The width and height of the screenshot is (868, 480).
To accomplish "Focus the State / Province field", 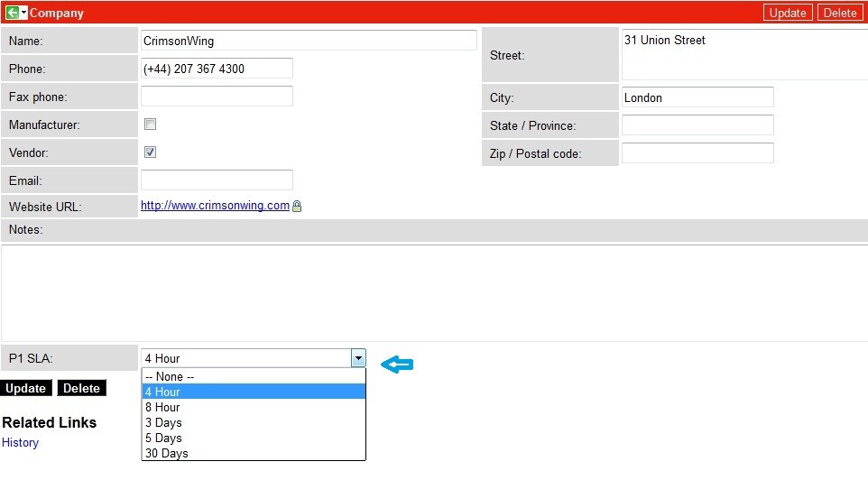I will 697,125.
